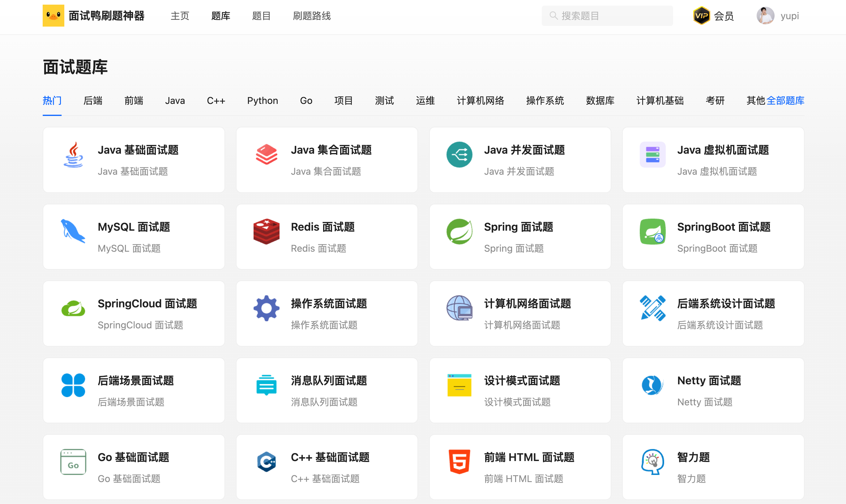The image size is (846, 504).
Task: Click the SpringCloud green cloud icon
Action: (73, 308)
